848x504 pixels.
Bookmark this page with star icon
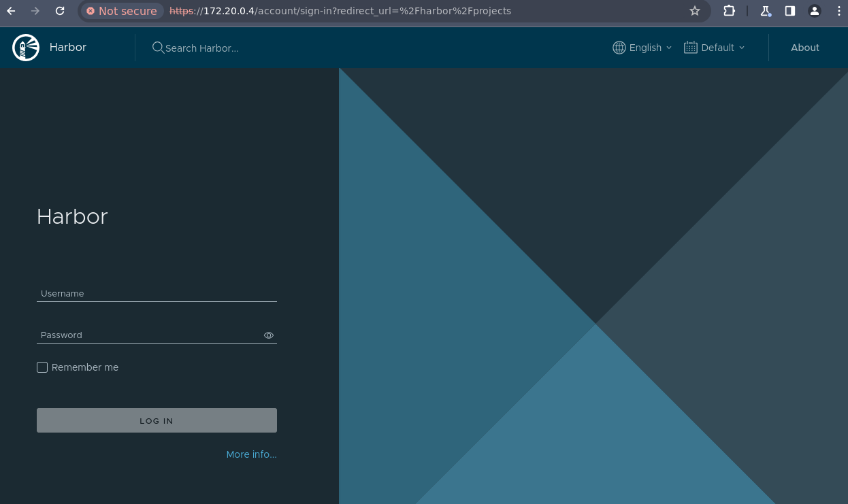tap(694, 11)
